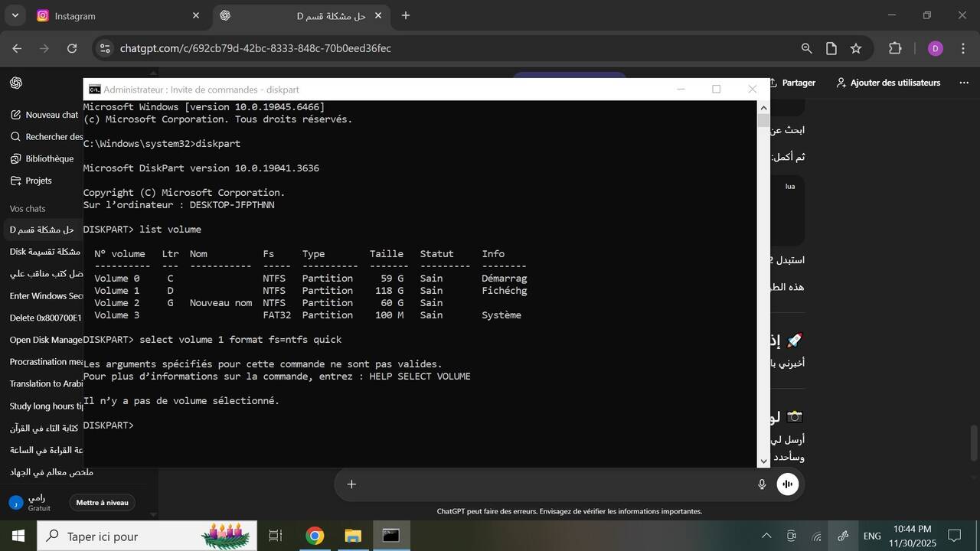Screen dimensions: 980x551
Task: Click Ajouter des utilisateurs button
Action: 888,83
